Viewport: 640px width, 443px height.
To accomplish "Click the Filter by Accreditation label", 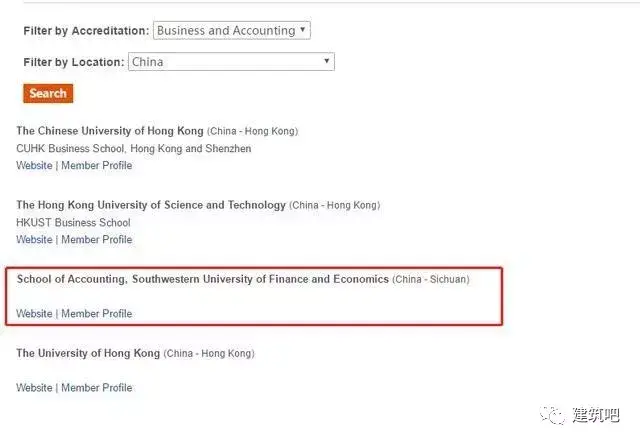I will (x=87, y=31).
